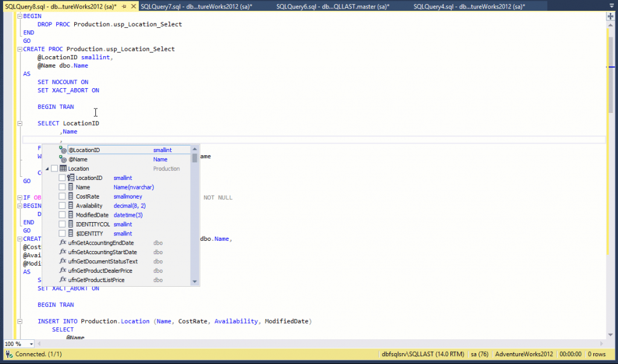The image size is (618, 364).
Task: Tick the ModifiedDate column checkbox
Action: click(x=62, y=215)
